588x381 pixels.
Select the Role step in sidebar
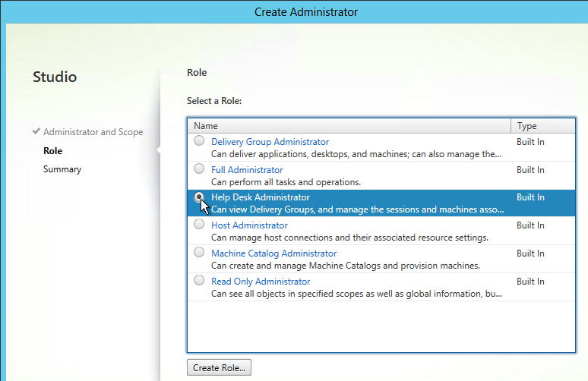(x=52, y=150)
